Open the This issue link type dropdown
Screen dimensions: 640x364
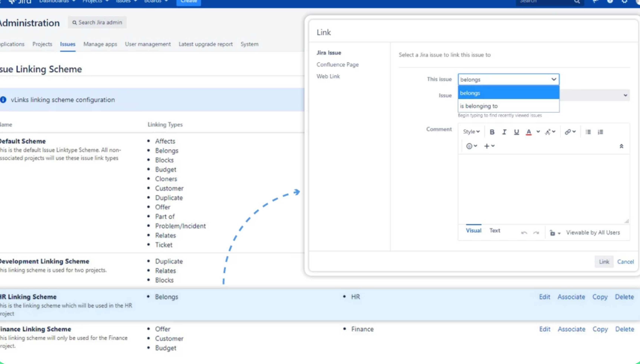click(509, 80)
